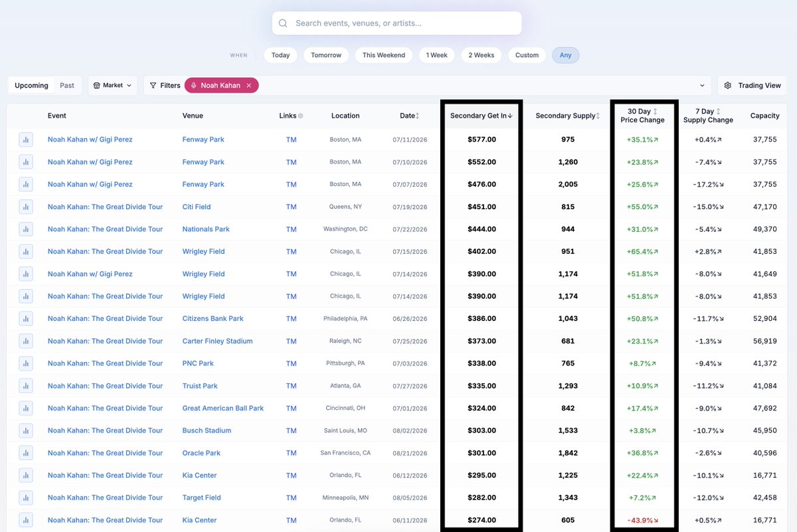Viewport: 797px width, 532px height.
Task: Click the 56,919 capacity cell
Action: click(765, 341)
